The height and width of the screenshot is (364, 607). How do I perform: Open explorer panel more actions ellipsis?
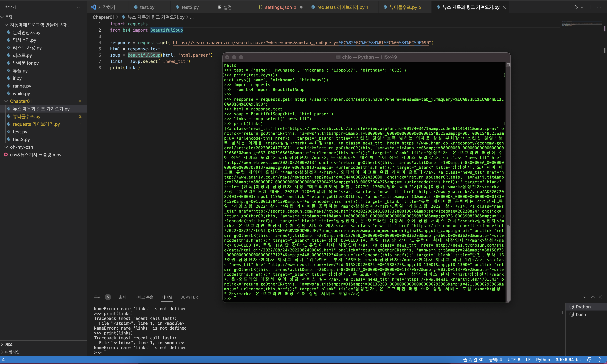point(79,7)
